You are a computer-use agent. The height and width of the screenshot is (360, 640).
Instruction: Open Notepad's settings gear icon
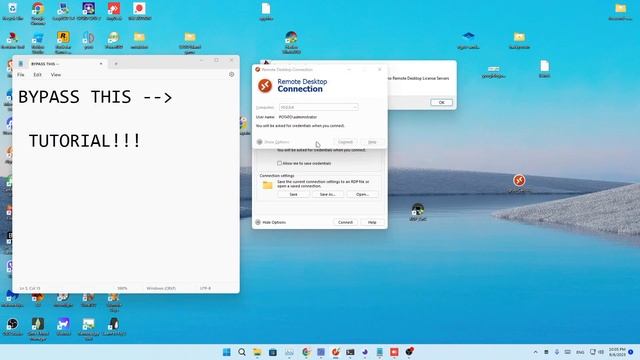pyautogui.click(x=231, y=74)
